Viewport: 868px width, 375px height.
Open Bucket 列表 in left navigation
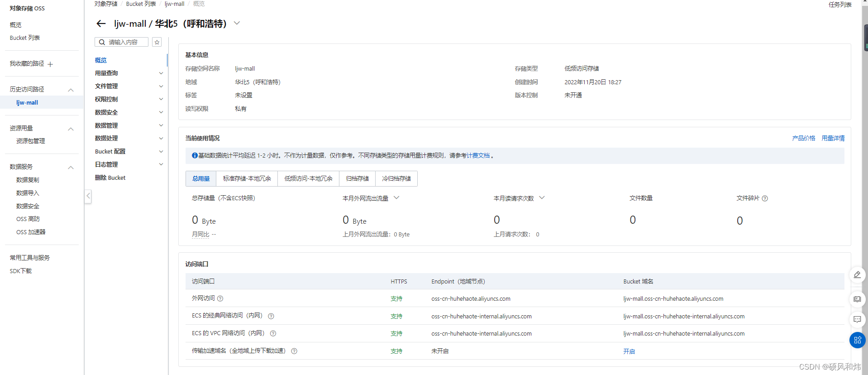tap(25, 38)
